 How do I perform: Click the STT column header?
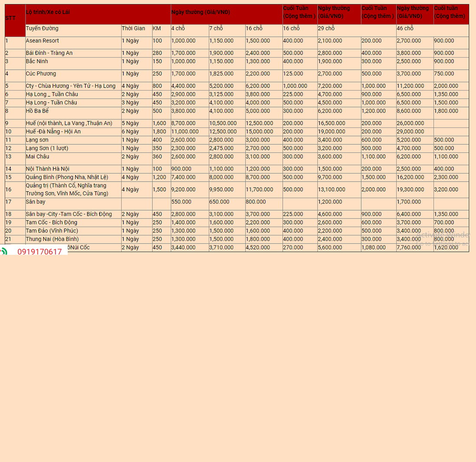(10, 18)
